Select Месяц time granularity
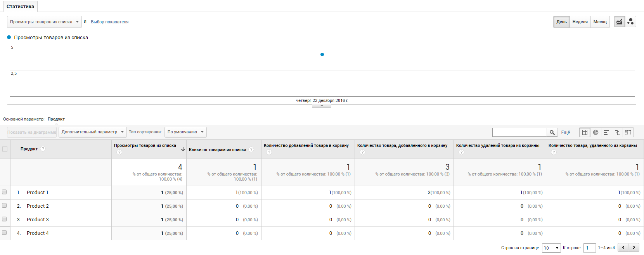The height and width of the screenshot is (255, 644). coord(600,22)
